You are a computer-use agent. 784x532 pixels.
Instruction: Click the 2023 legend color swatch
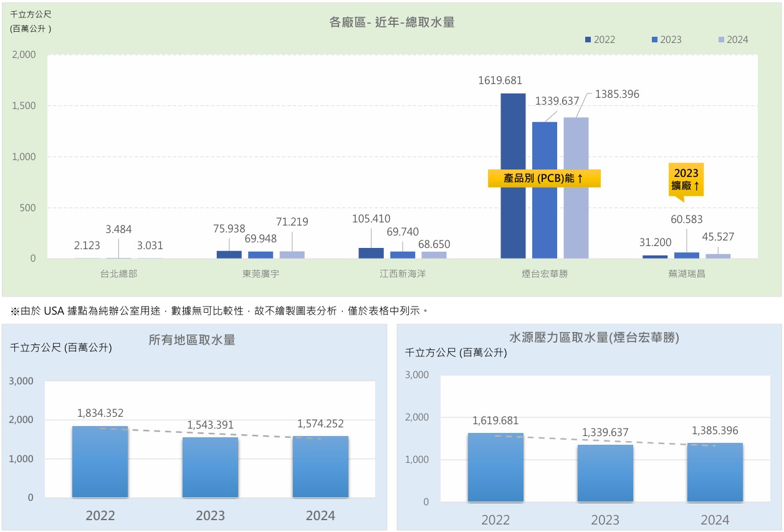pyautogui.click(x=655, y=40)
